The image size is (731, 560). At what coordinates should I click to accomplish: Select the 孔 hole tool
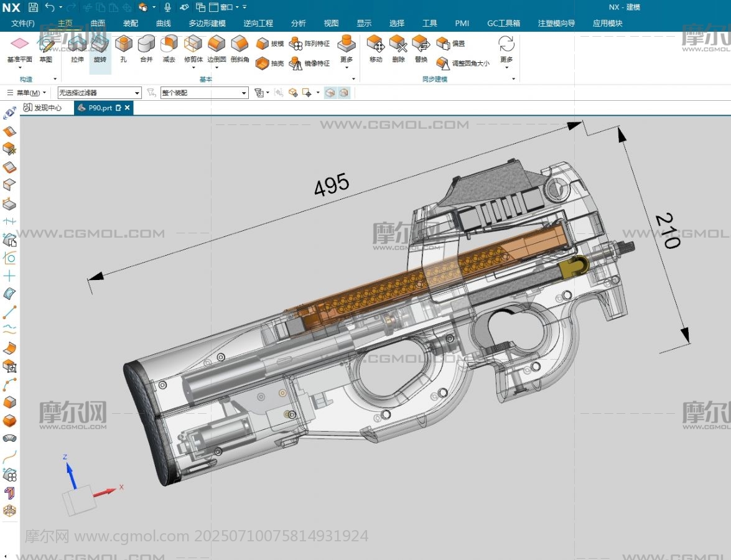coord(124,50)
